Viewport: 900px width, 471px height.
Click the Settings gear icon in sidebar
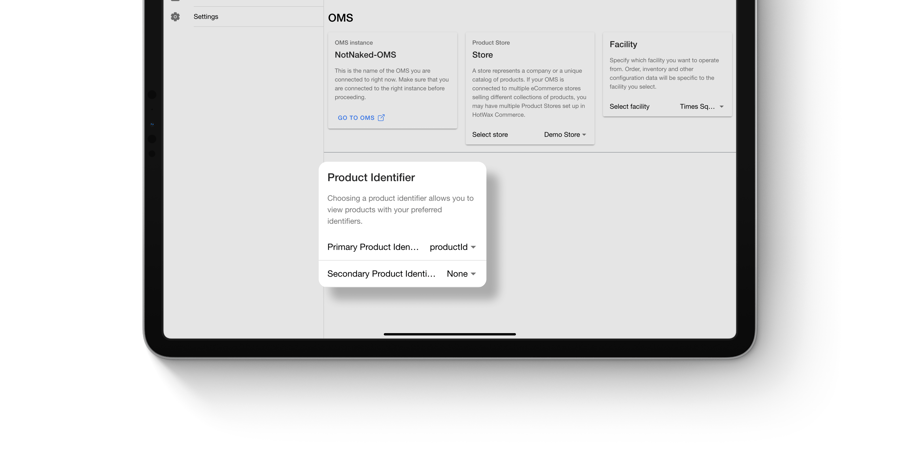[175, 17]
